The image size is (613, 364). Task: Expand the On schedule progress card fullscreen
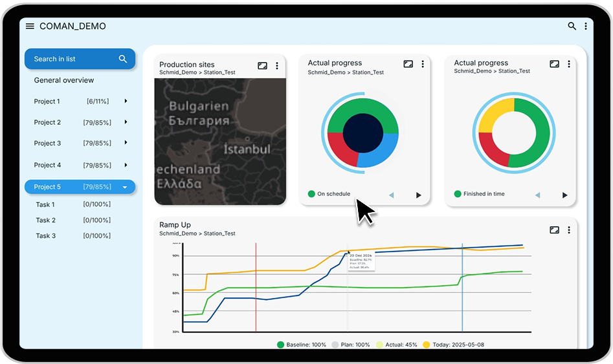[408, 64]
